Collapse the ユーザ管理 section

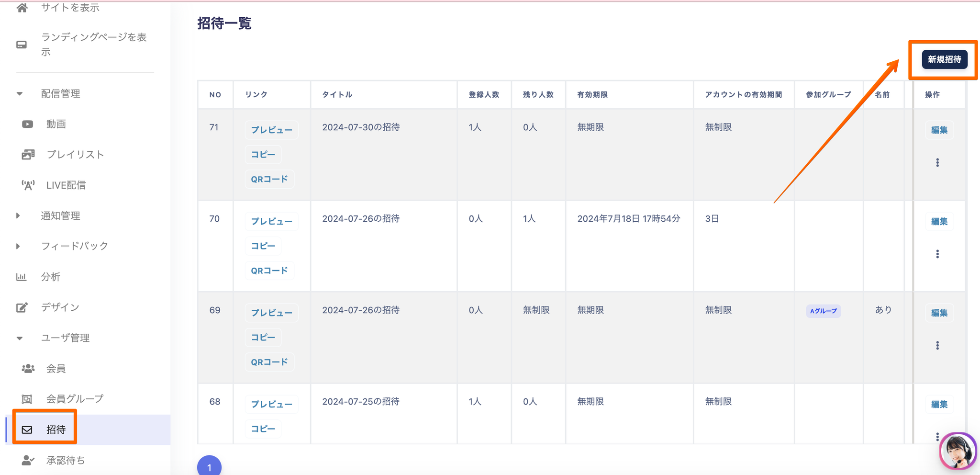(x=20, y=338)
